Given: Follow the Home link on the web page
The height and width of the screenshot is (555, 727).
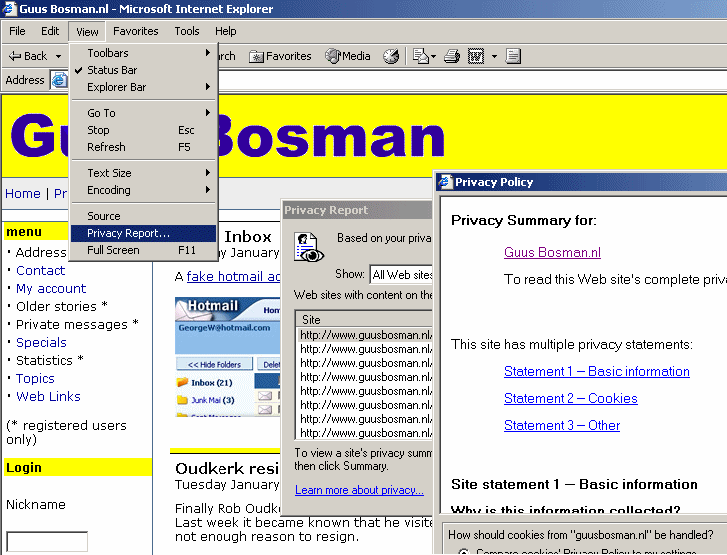Looking at the screenshot, I should (23, 193).
